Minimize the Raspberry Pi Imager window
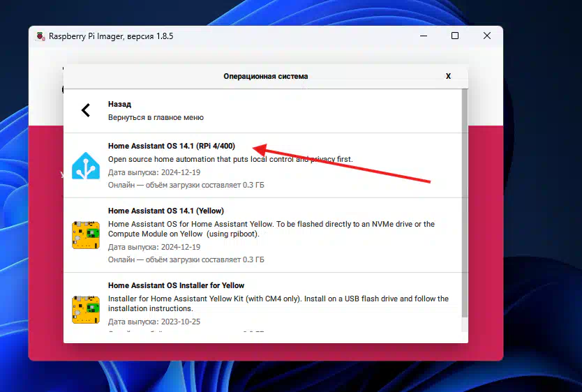 click(x=424, y=36)
